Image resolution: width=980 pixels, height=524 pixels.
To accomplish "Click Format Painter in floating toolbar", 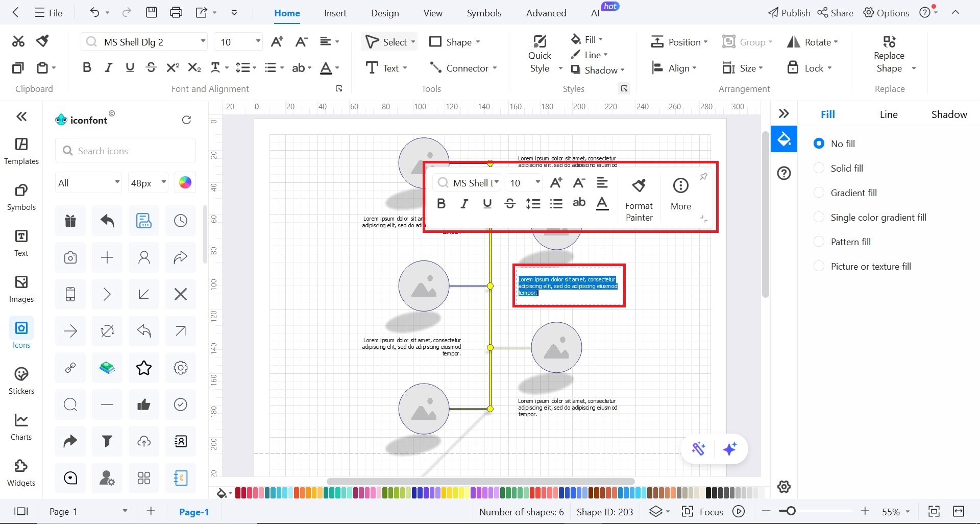I will click(639, 199).
